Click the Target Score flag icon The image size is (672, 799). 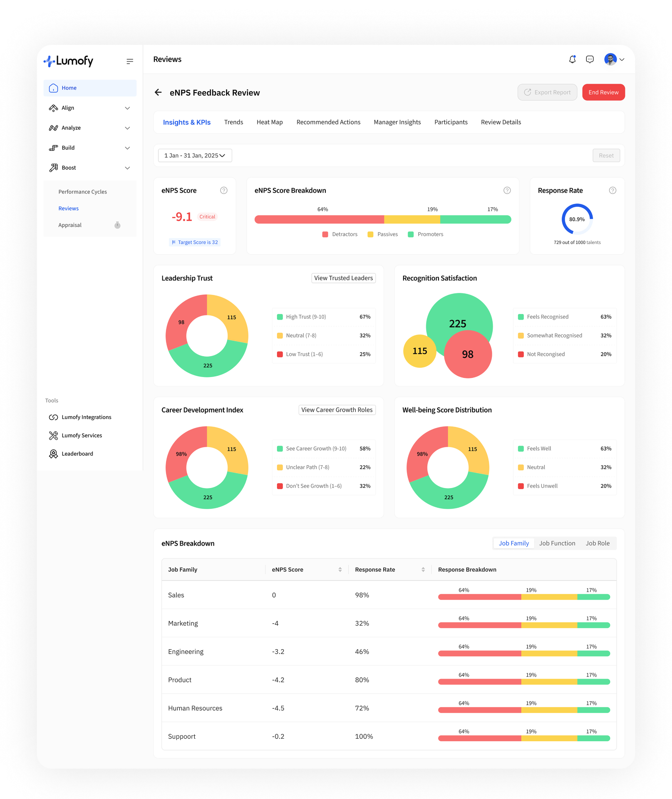pos(174,242)
